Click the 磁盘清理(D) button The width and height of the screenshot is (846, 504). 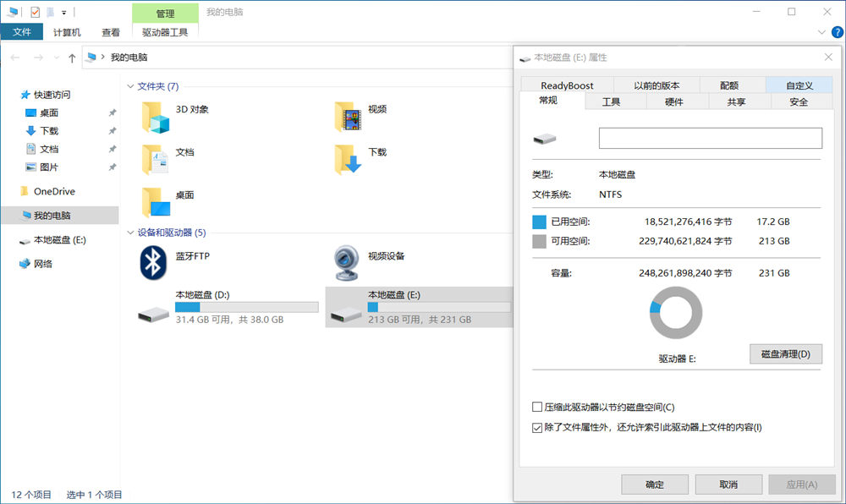tap(786, 354)
